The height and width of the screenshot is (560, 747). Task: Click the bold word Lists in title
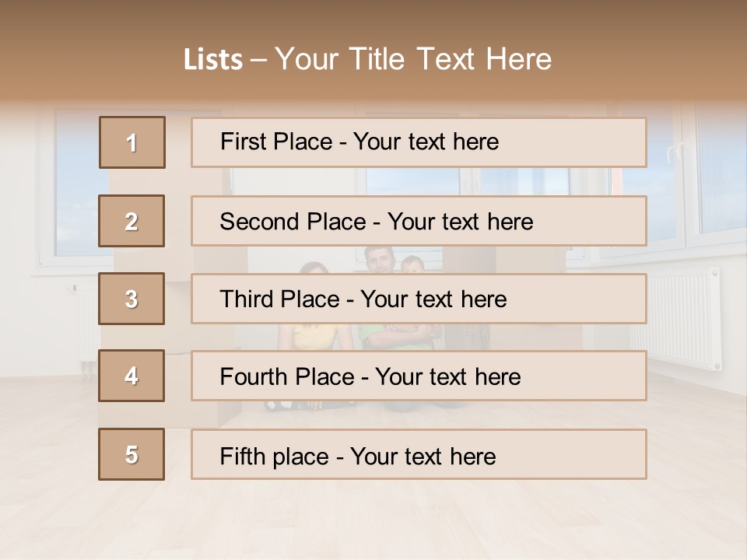point(213,60)
